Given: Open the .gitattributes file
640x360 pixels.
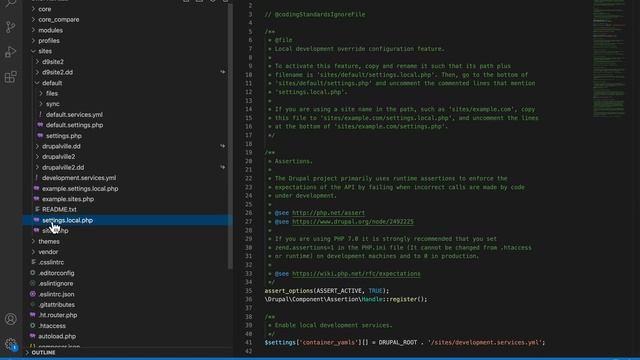Looking at the screenshot, I should [x=56, y=304].
